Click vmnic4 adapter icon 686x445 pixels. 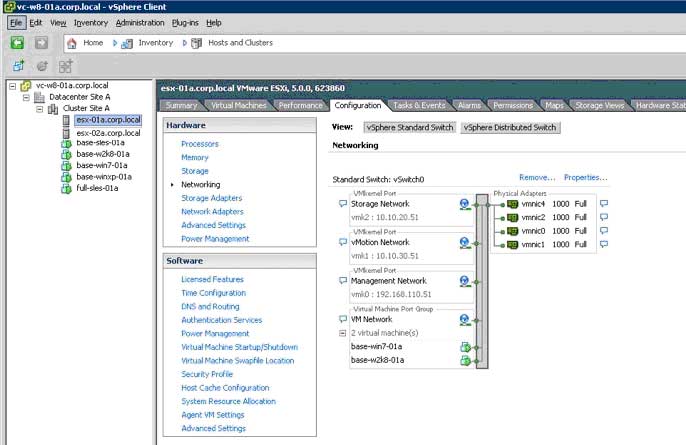[512, 204]
